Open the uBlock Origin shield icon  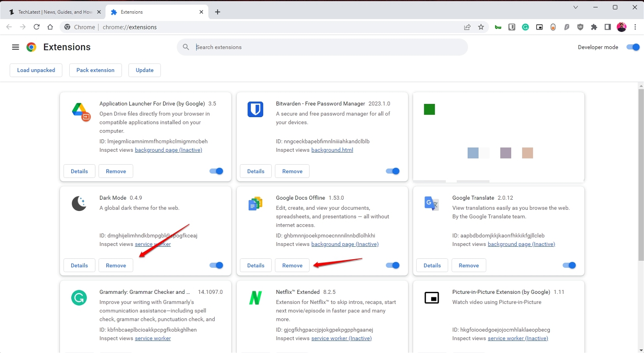click(x=580, y=27)
